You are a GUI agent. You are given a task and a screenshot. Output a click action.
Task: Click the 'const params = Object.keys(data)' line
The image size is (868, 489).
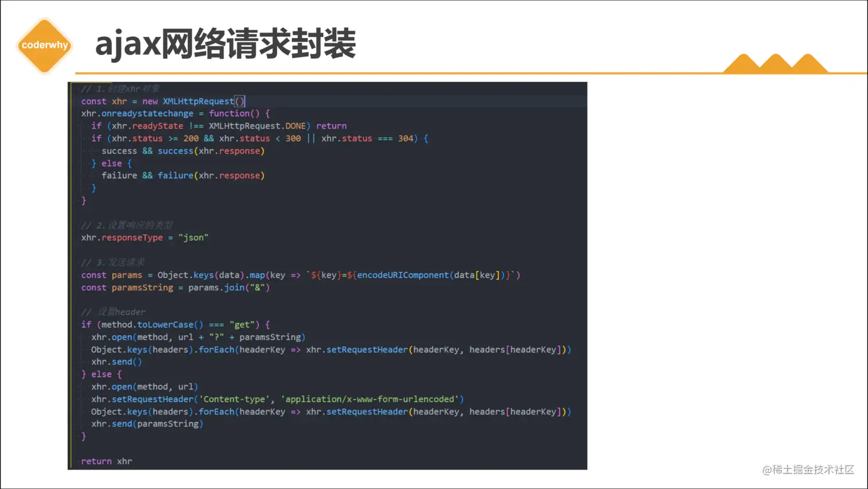tap(301, 275)
